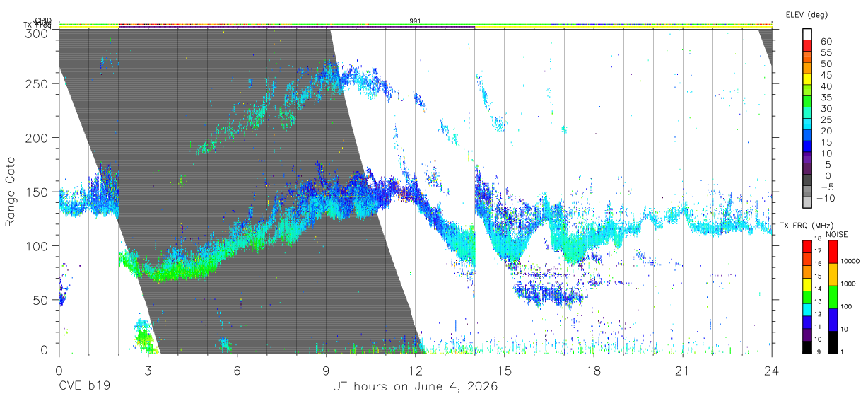Click the blue swatch in the NOISE bar
Image resolution: width=868 pixels, height=401 pixels.
833,320
